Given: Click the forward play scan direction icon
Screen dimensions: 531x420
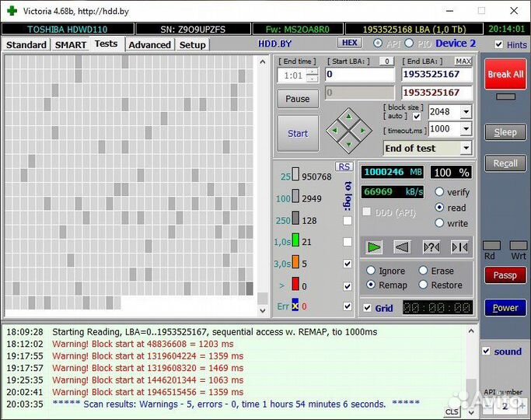Looking at the screenshot, I should [374, 247].
